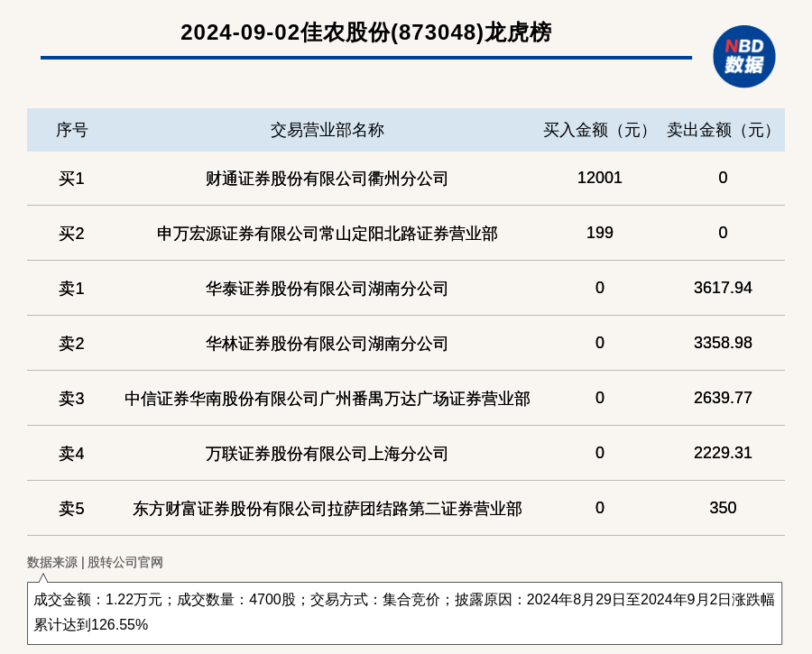Select the 买2 row label
The width and height of the screenshot is (812, 654).
pyautogui.click(x=71, y=234)
